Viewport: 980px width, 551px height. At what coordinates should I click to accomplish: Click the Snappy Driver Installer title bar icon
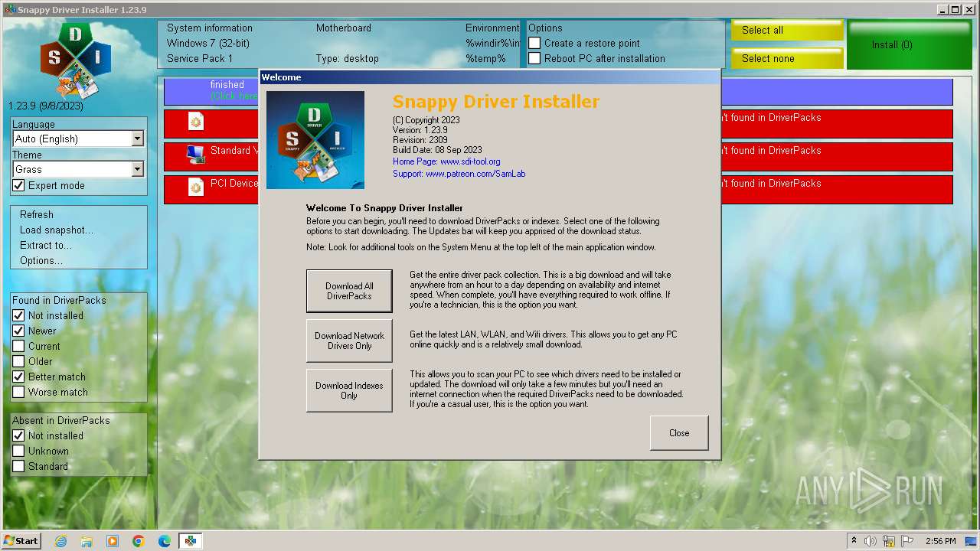(9, 9)
